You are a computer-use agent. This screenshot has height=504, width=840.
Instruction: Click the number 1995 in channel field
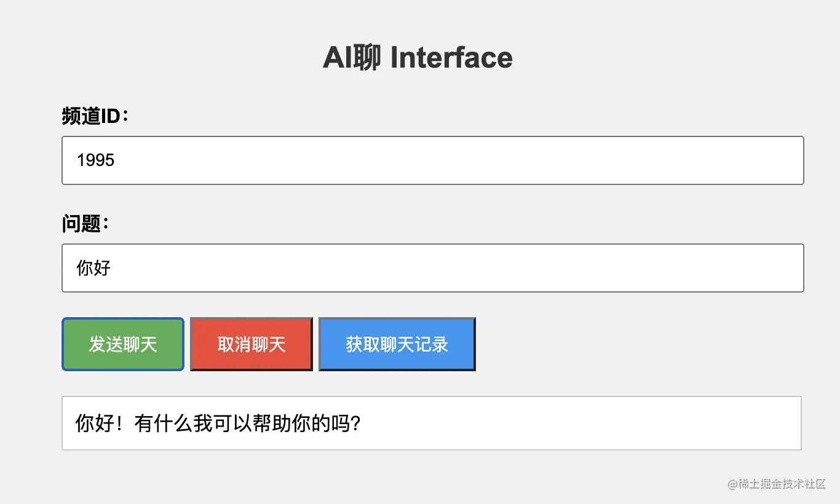[96, 160]
